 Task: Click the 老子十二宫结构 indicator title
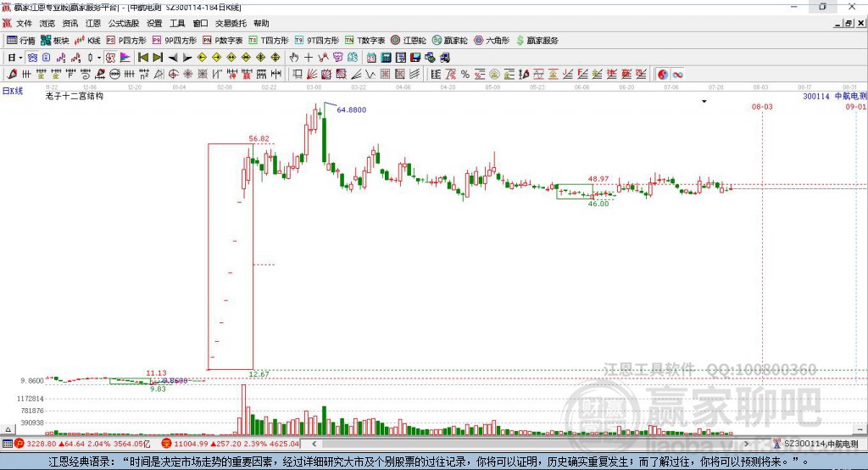(x=75, y=96)
